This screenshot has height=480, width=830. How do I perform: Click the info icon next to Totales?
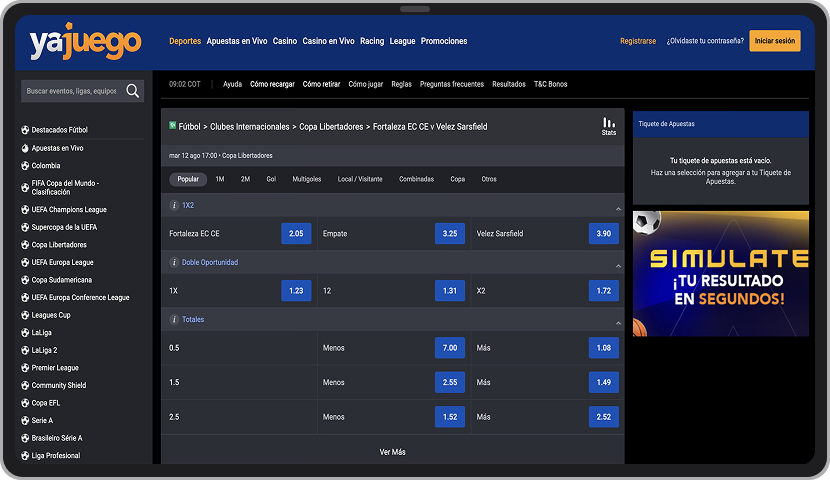pyautogui.click(x=174, y=320)
